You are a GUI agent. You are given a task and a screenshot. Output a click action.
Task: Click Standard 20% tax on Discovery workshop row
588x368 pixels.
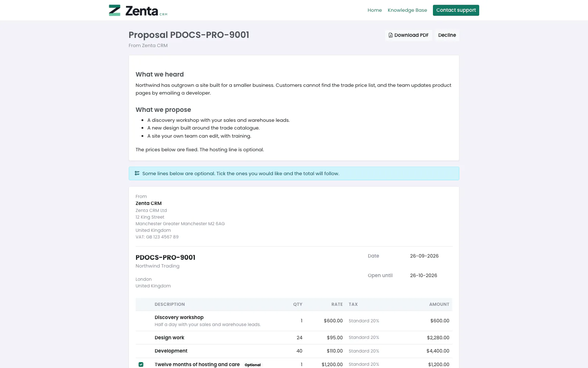pos(364,321)
